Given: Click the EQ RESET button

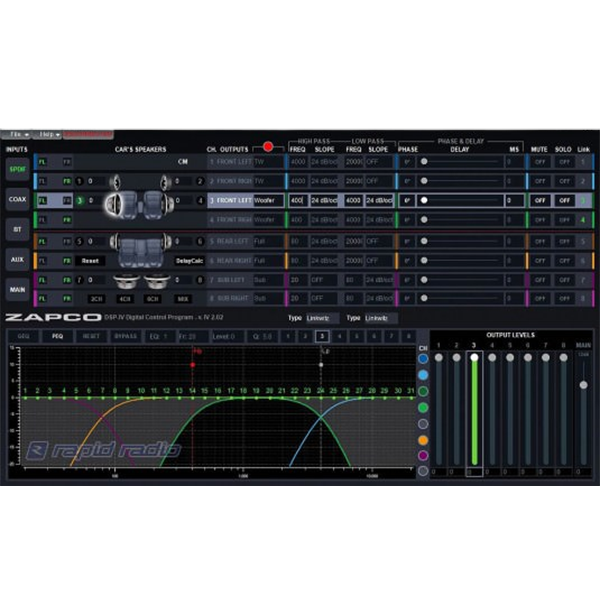Looking at the screenshot, I should click(x=91, y=336).
